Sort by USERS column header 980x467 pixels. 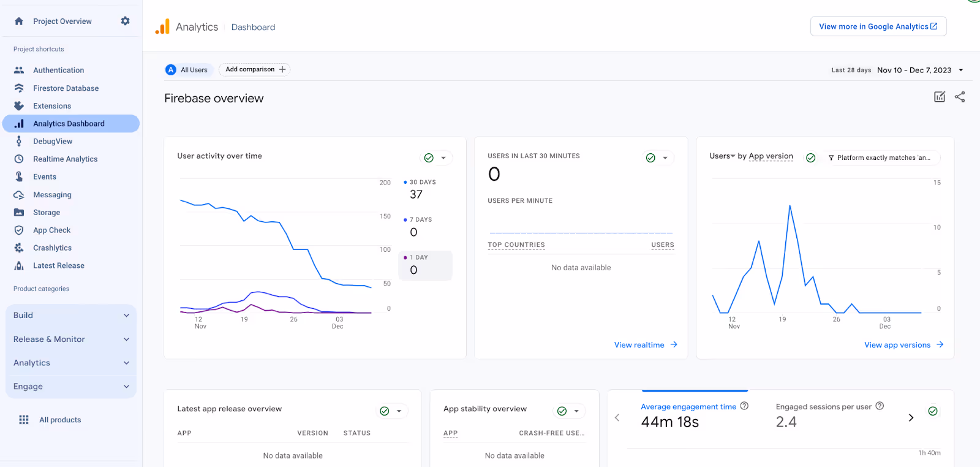663,245
